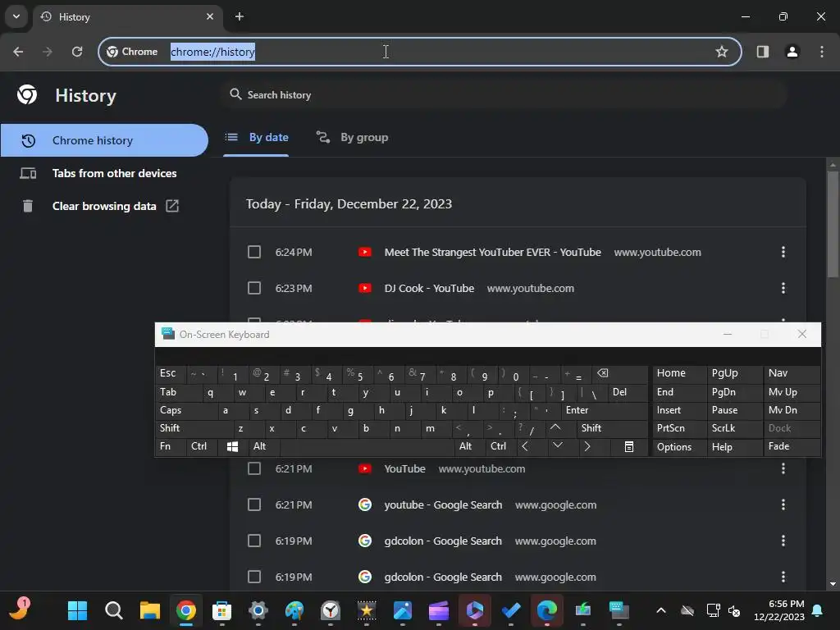Open the Meet The Strangest YouTuber EVER link
The image size is (840, 630).
pos(492,253)
